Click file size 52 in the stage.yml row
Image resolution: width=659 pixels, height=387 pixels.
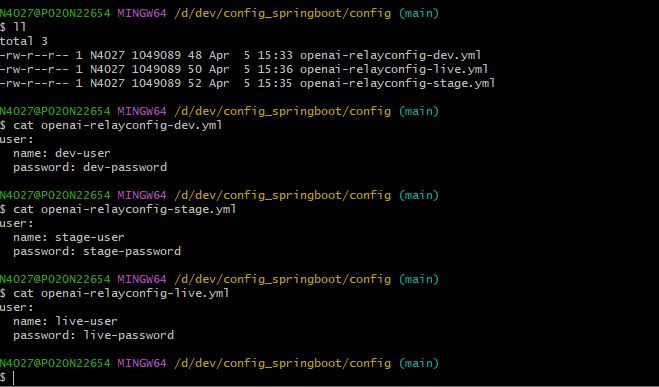195,83
